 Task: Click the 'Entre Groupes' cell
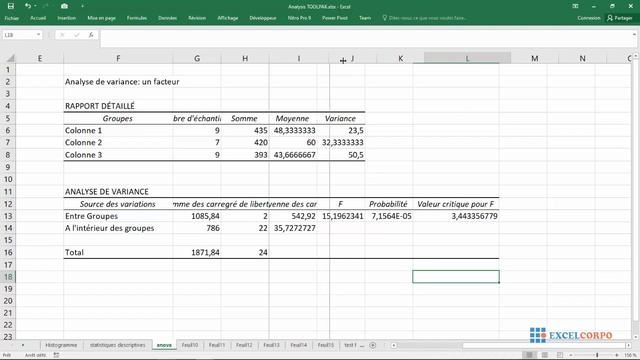tap(91, 216)
